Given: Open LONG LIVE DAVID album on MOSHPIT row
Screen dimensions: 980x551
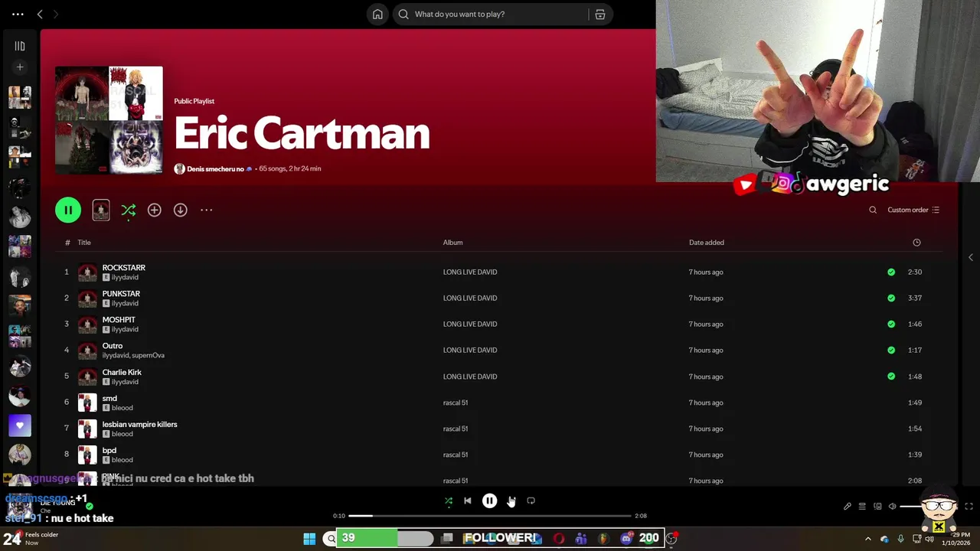Looking at the screenshot, I should (x=469, y=324).
